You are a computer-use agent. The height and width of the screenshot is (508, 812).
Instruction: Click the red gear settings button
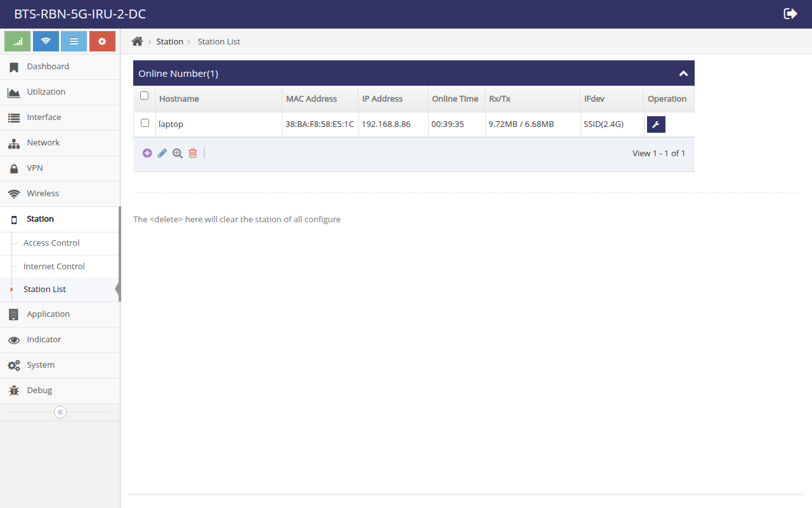(x=102, y=41)
